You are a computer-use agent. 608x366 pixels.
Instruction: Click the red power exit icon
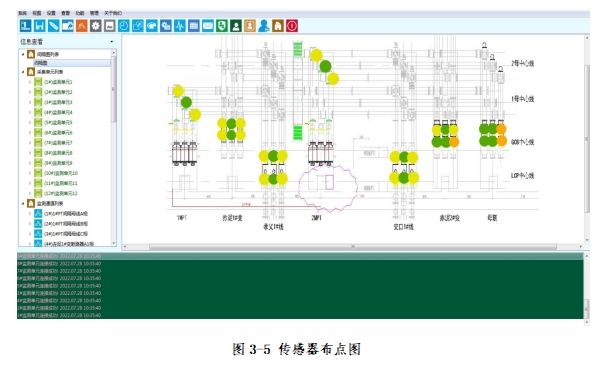coord(292,26)
